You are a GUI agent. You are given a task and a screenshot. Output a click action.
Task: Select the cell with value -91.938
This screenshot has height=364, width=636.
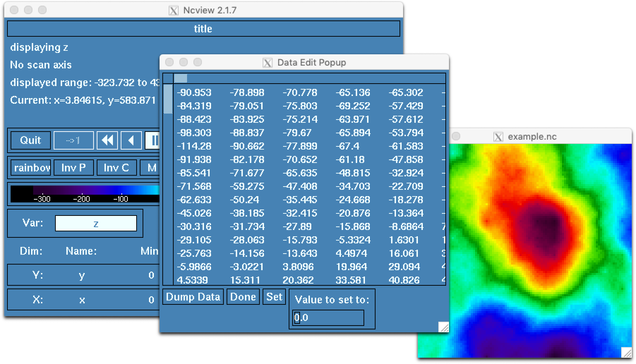tap(194, 159)
